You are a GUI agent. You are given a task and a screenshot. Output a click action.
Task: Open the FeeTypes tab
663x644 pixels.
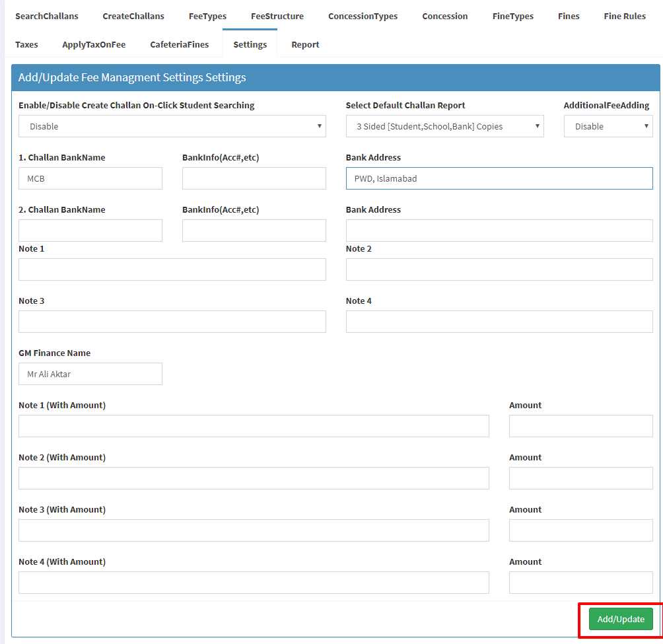(x=207, y=16)
